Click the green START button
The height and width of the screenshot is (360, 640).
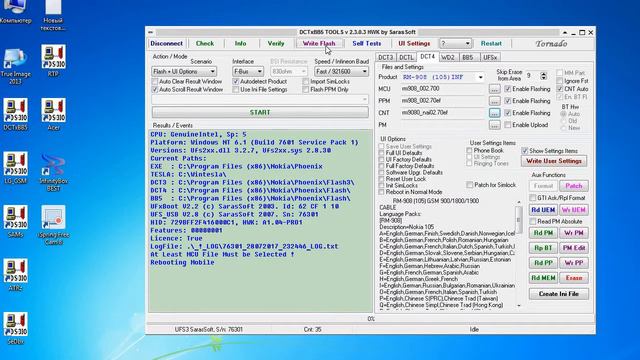[260, 112]
